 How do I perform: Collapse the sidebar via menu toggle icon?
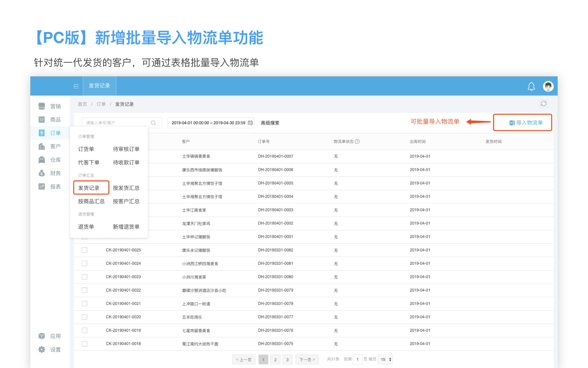[x=76, y=86]
